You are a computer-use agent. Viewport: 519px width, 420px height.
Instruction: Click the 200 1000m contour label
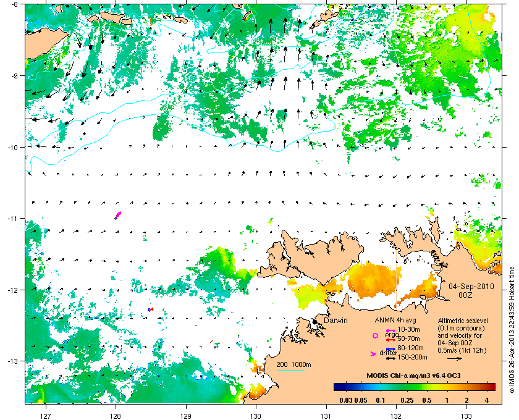click(x=293, y=364)
